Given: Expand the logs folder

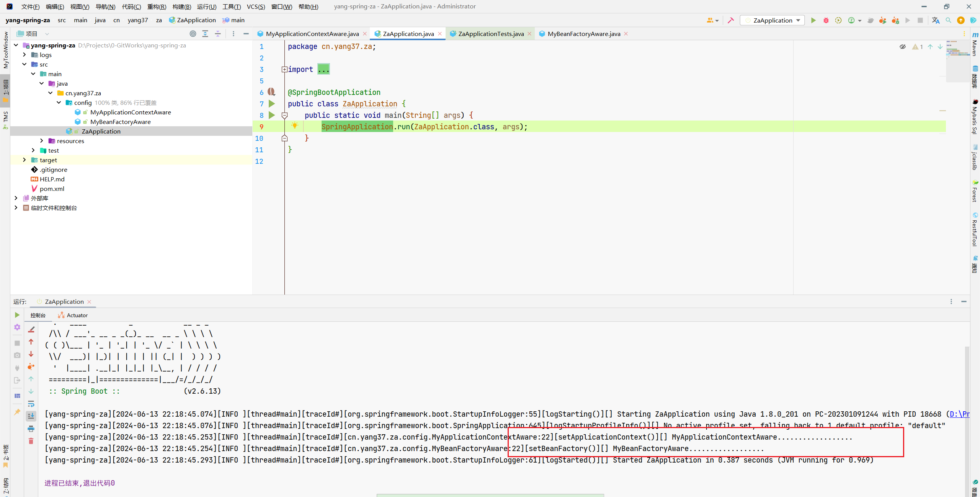Looking at the screenshot, I should (x=24, y=55).
